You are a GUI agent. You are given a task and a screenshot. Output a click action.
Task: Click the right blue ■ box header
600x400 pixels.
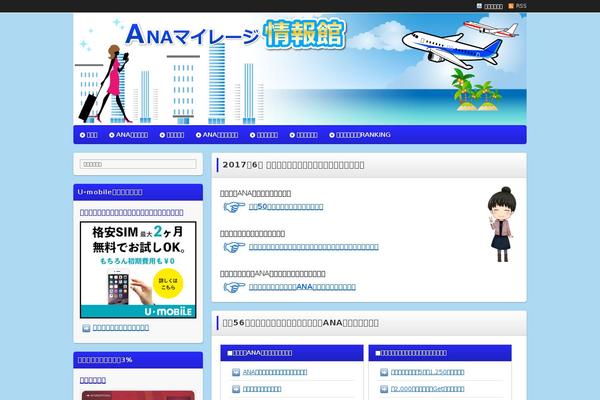point(440,353)
